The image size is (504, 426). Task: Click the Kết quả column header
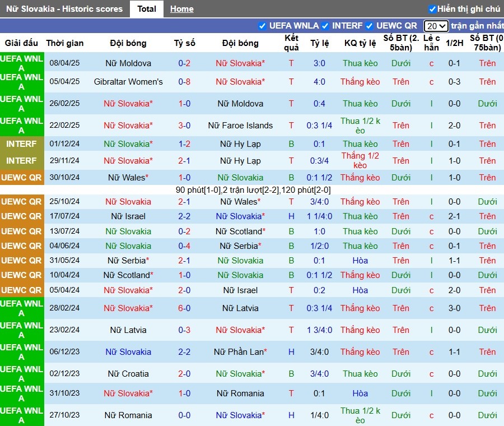291,43
